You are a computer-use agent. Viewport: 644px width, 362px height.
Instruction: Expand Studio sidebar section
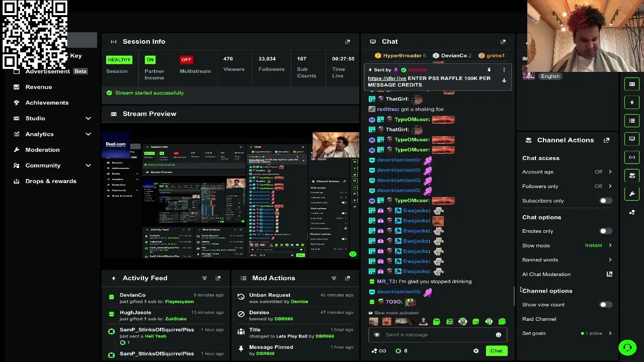pos(88,118)
